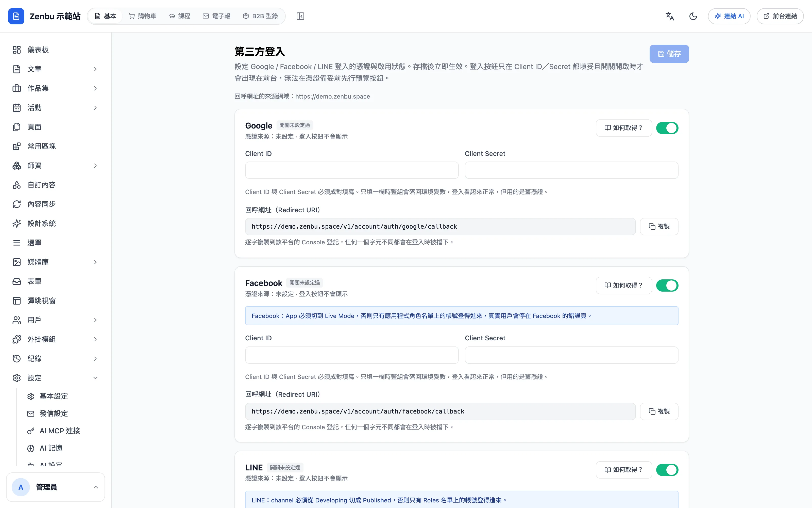812x508 pixels.
Task: Switch to B2B 型錄 tab
Action: [x=260, y=16]
